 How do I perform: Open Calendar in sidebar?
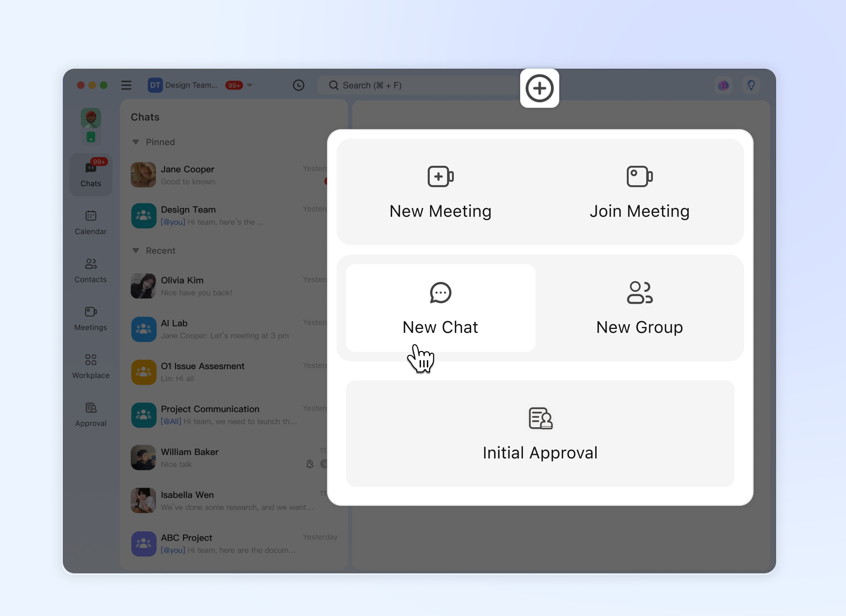pos(91,223)
